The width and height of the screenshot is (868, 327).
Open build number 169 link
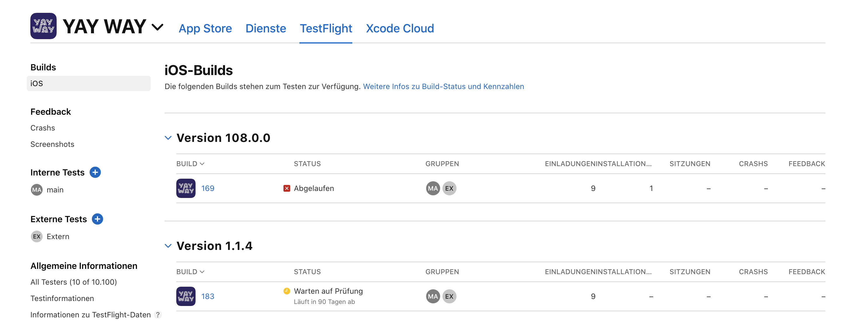208,188
